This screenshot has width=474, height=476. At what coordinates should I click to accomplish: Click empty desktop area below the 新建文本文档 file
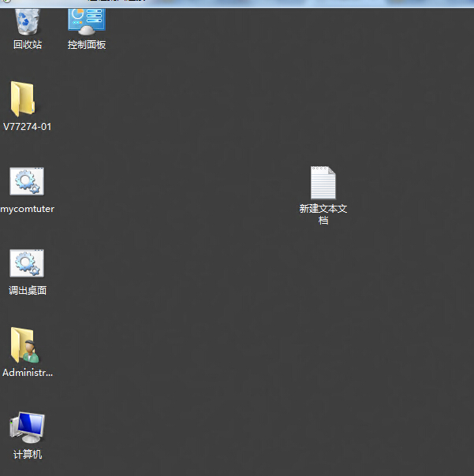coord(323,315)
